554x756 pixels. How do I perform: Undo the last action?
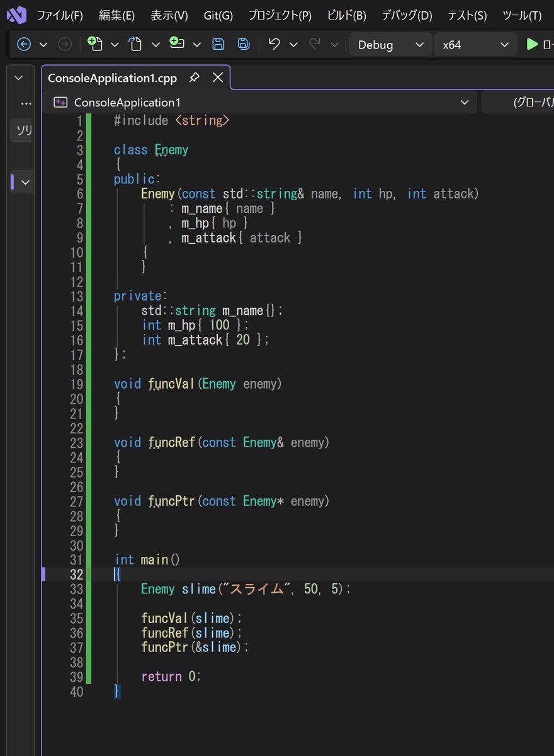click(x=274, y=44)
